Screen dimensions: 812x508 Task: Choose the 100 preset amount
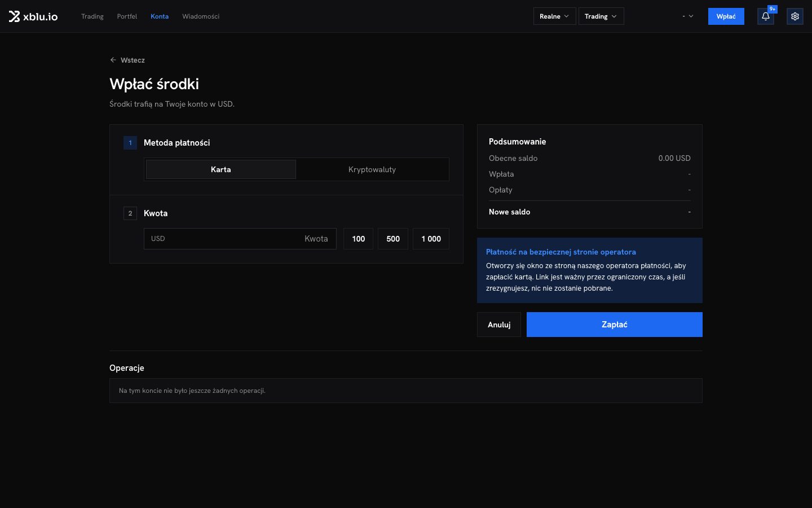tap(359, 239)
